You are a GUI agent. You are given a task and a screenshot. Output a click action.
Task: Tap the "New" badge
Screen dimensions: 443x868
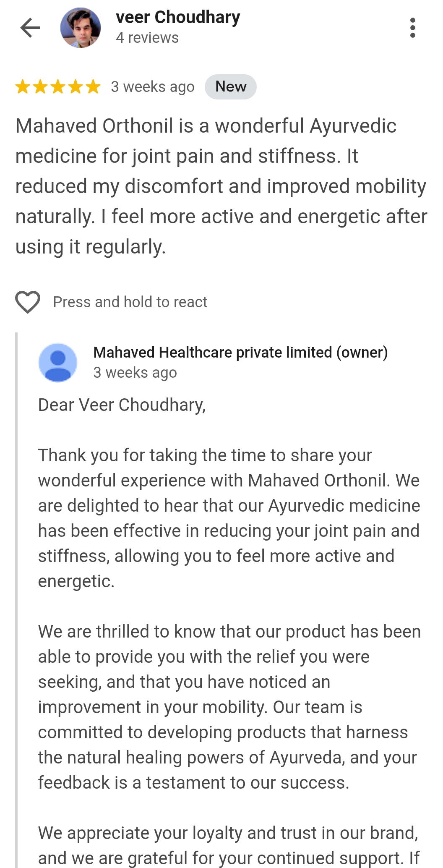point(230,87)
